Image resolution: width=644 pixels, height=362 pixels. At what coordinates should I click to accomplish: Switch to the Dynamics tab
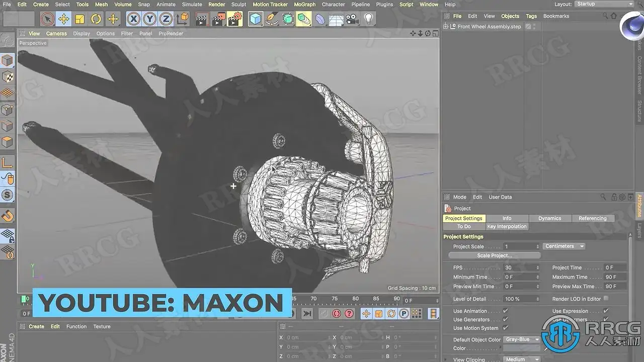tap(549, 218)
